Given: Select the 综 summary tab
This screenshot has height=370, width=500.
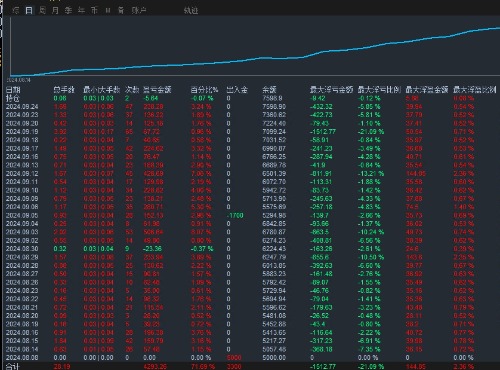Looking at the screenshot, I should (16, 10).
